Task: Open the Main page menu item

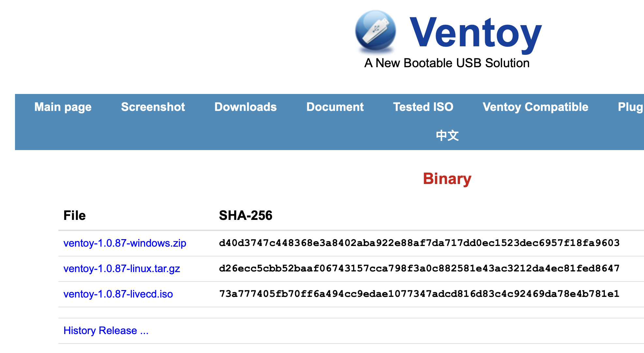Action: click(x=63, y=107)
